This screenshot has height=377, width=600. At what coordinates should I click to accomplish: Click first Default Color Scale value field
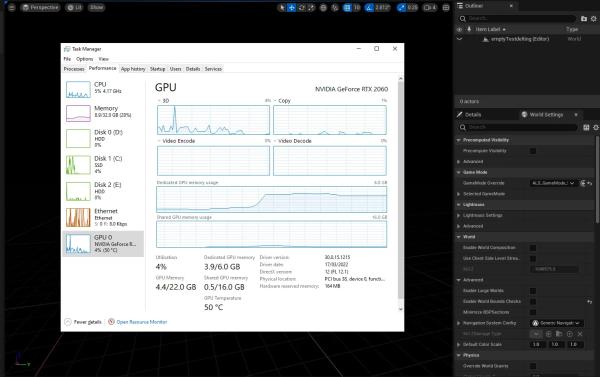(x=538, y=344)
